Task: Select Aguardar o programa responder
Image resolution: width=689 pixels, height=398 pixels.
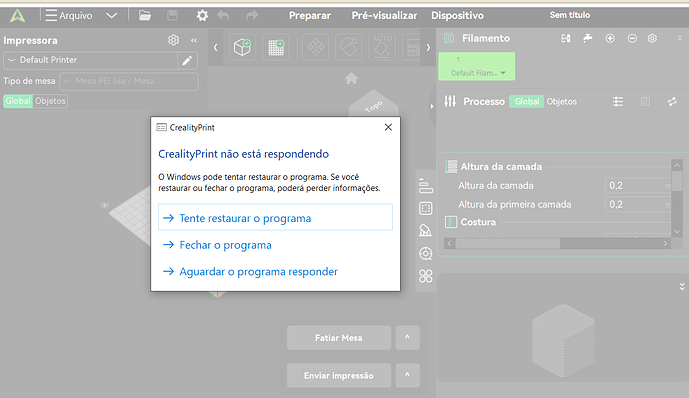Action: pos(258,271)
